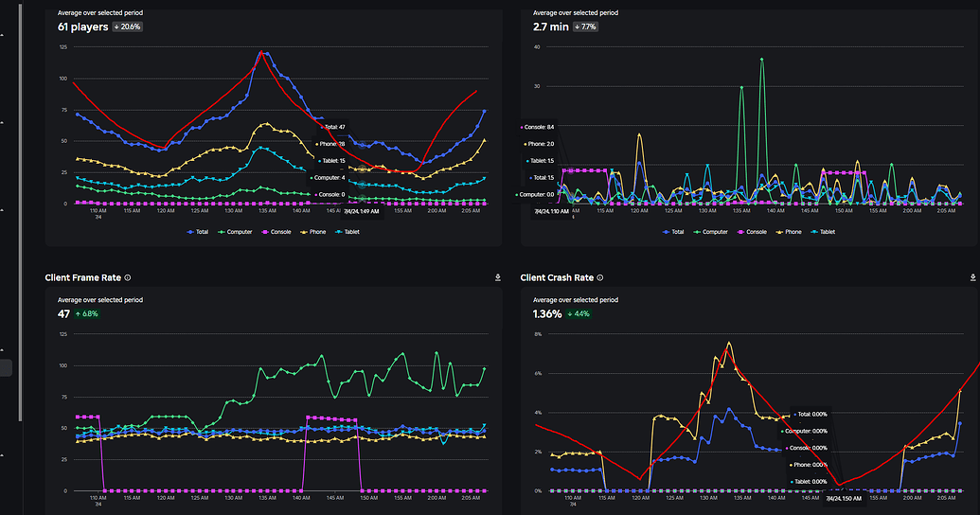This screenshot has height=515, width=980.
Task: Select the '61 players' average value
Action: pos(83,27)
